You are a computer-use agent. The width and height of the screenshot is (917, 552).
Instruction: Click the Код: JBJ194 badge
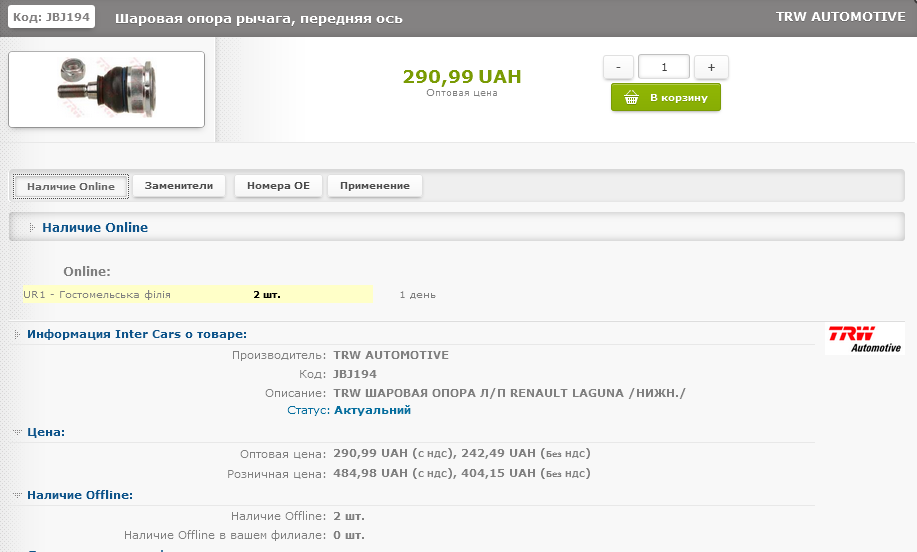(x=53, y=17)
